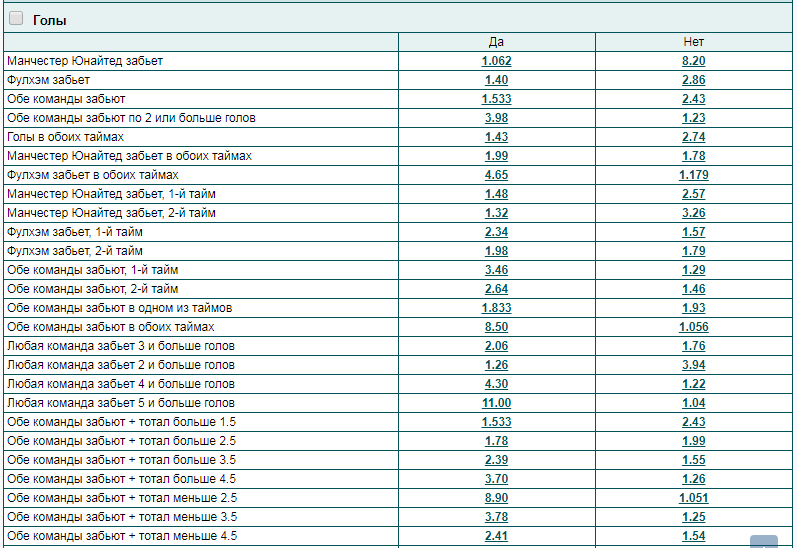Click the row label Фулхэм забьет
Viewport: 797px width, 548px height.
pyautogui.click(x=48, y=80)
